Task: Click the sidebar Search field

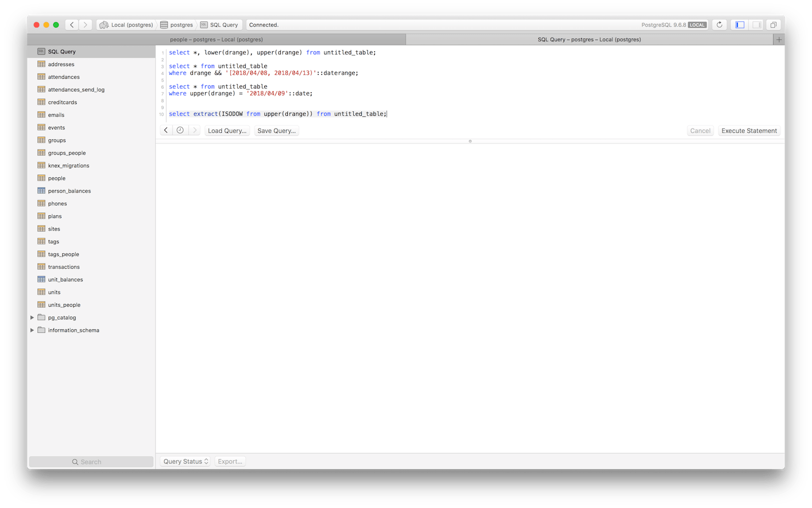Action: (91, 461)
